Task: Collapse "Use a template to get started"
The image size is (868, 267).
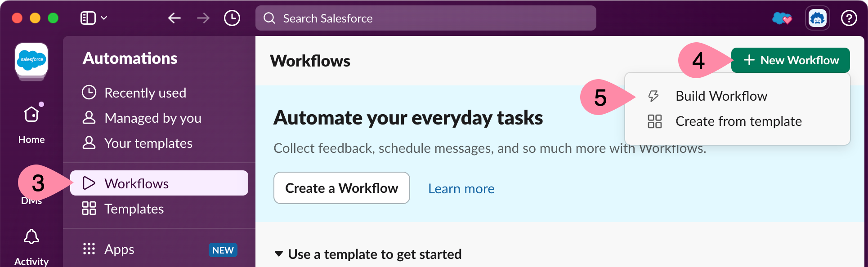Action: click(279, 254)
